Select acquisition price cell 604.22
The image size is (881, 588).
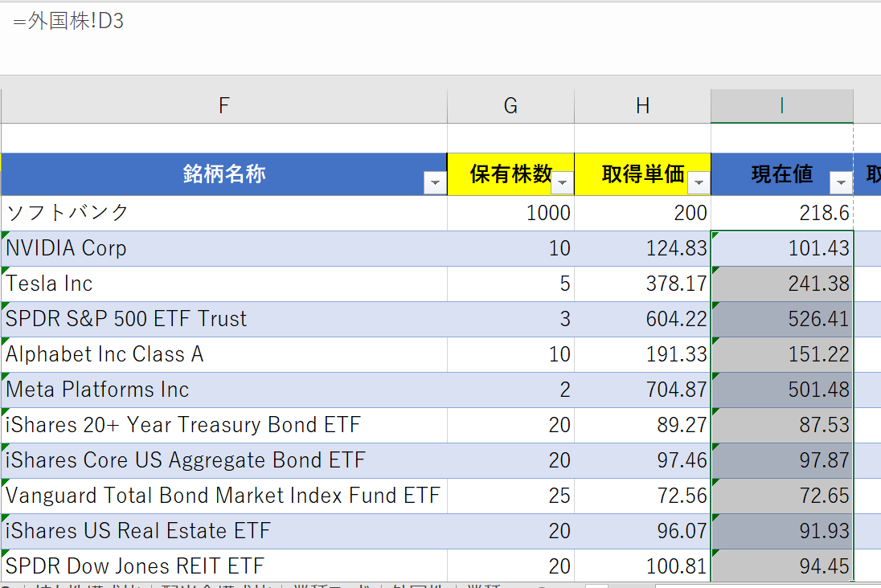643,319
